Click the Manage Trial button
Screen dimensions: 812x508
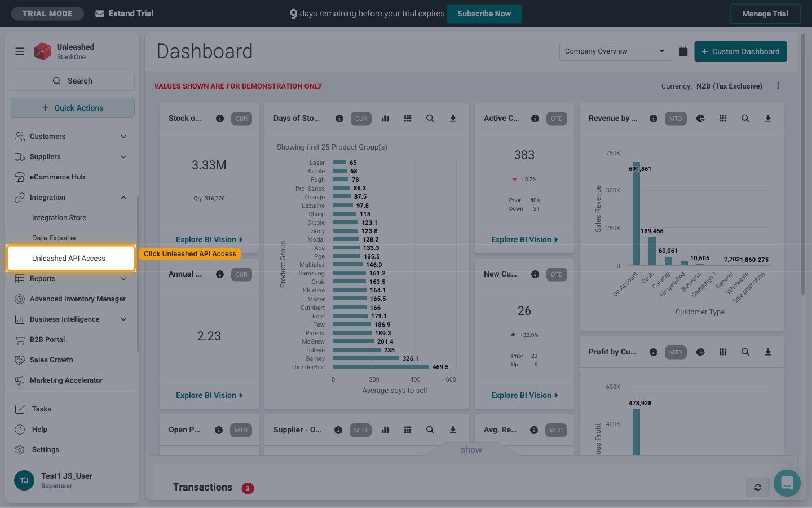point(765,14)
